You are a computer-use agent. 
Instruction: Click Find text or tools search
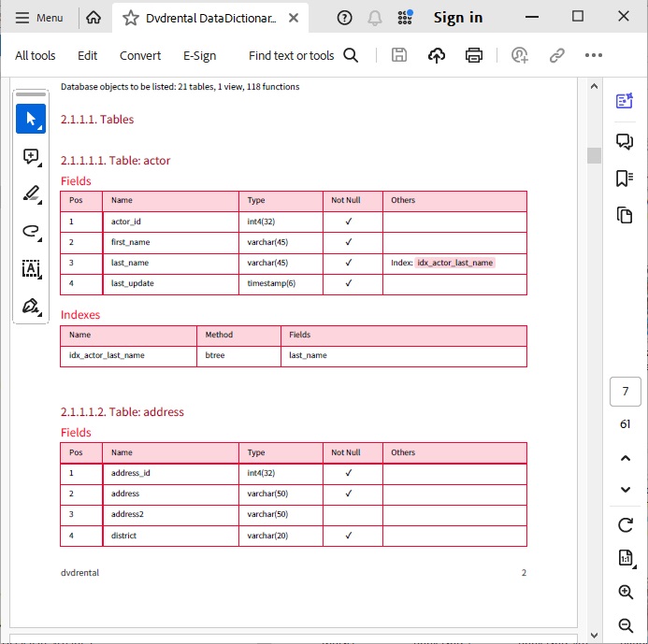pos(303,55)
